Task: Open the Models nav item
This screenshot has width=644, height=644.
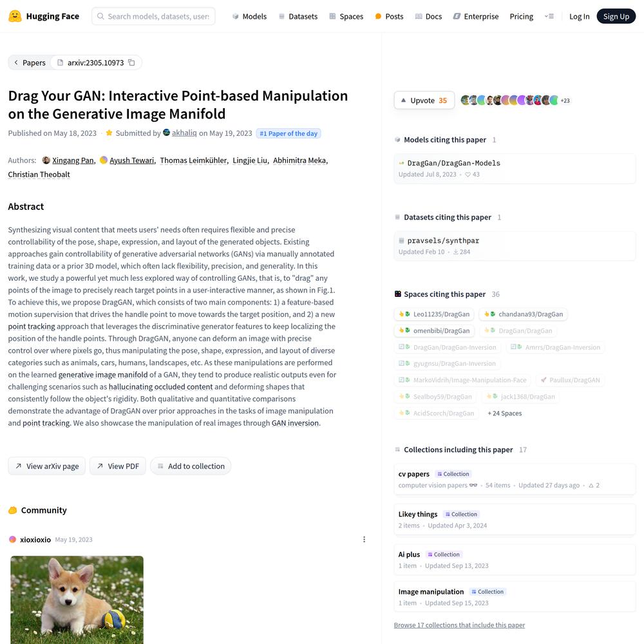Action: (x=249, y=17)
